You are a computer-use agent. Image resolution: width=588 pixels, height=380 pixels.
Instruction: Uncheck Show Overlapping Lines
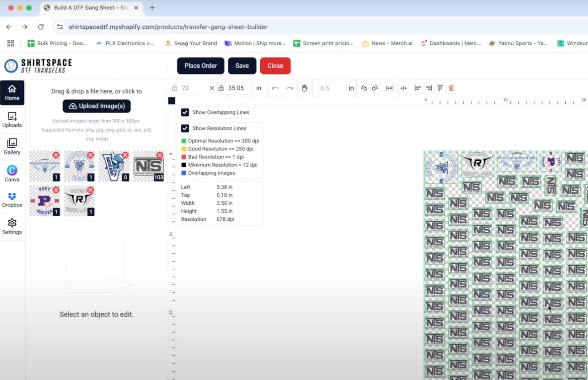pyautogui.click(x=185, y=112)
